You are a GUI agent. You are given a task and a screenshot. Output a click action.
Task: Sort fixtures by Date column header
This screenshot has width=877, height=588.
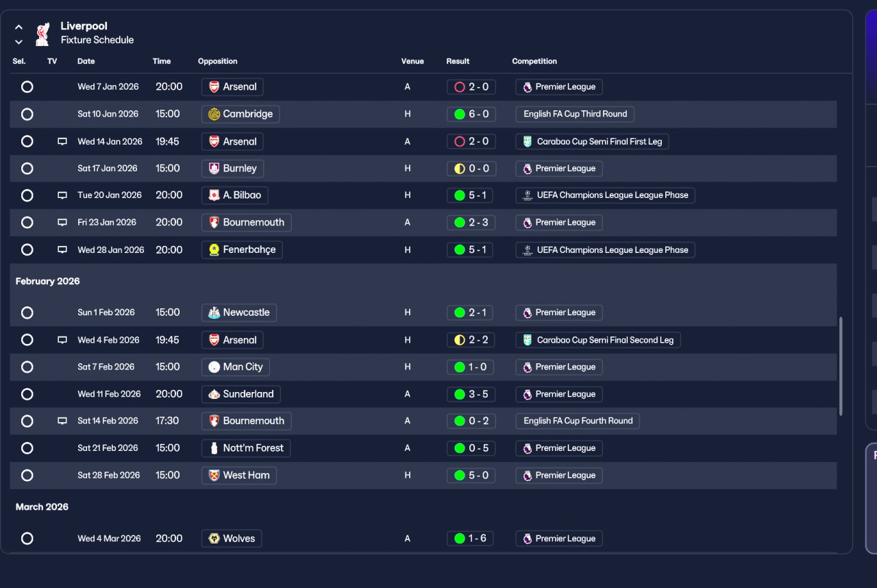pos(86,61)
